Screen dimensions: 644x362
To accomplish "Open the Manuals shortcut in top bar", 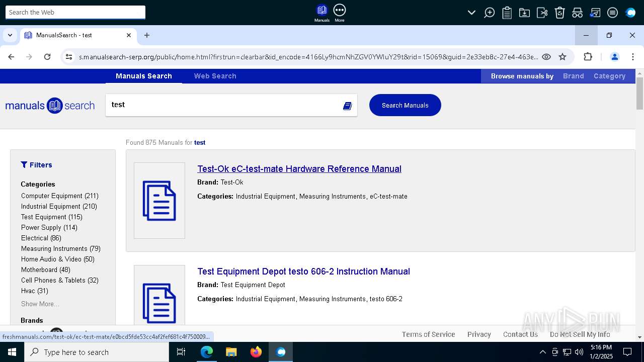I will [x=322, y=13].
